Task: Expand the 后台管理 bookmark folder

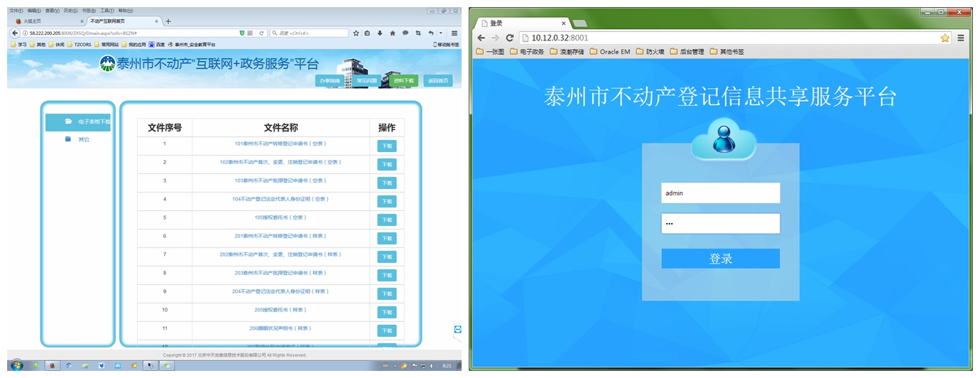Action: coord(686,52)
